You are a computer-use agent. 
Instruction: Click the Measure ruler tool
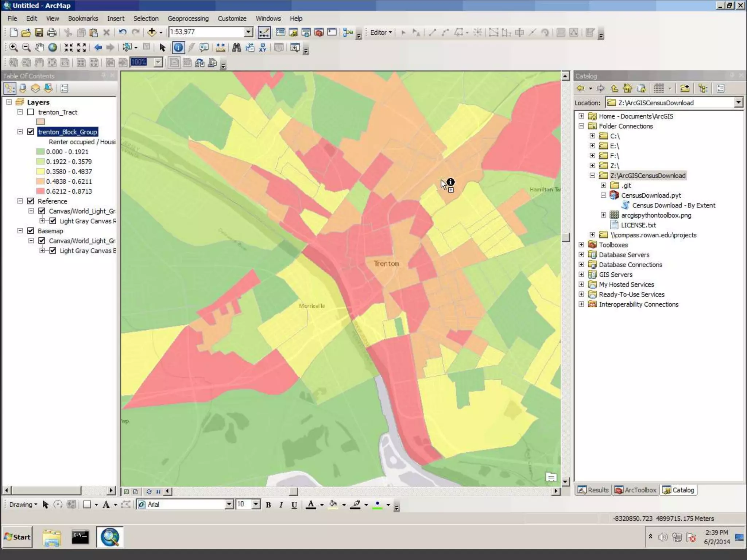tap(220, 47)
